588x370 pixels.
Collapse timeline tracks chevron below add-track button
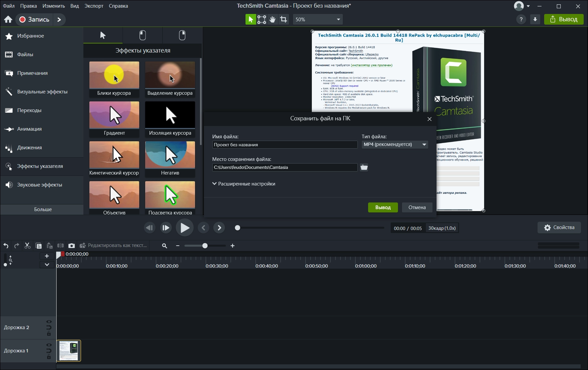[47, 265]
